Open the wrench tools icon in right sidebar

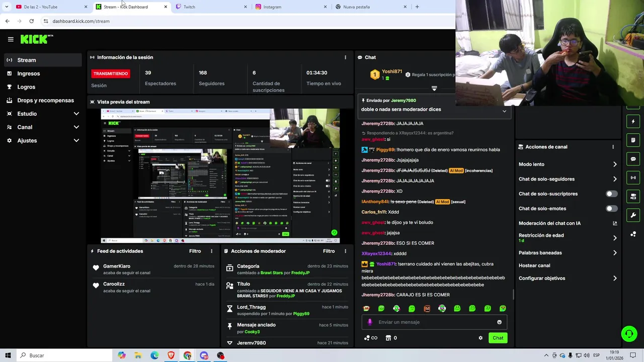pos(633,215)
